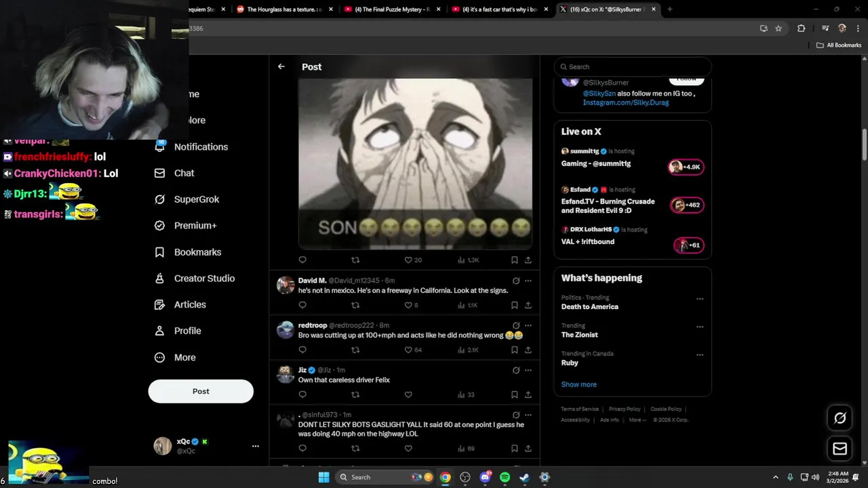The height and width of the screenshot is (488, 868).
Task: Like sinful973's reply
Action: click(408, 448)
